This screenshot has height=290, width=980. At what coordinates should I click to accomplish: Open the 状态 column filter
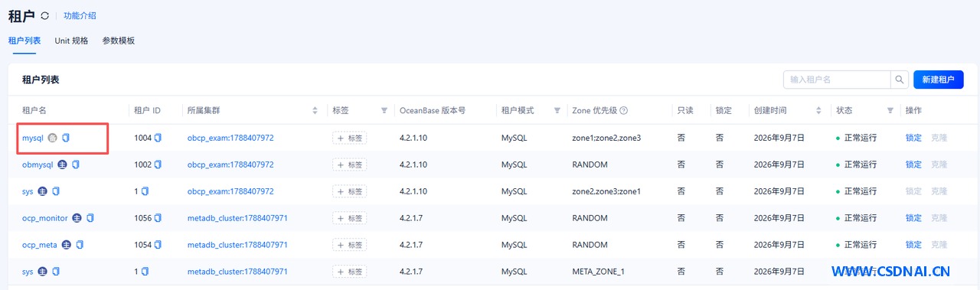point(890,111)
